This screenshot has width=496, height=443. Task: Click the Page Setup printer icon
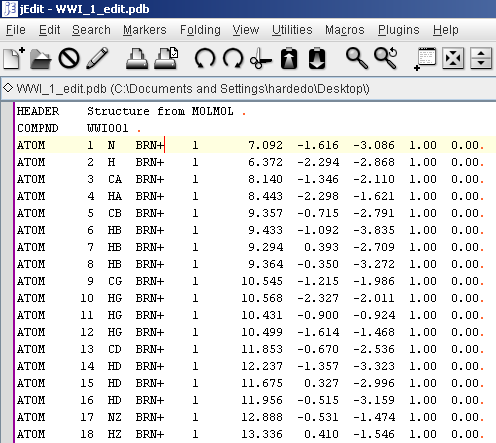tap(166, 58)
